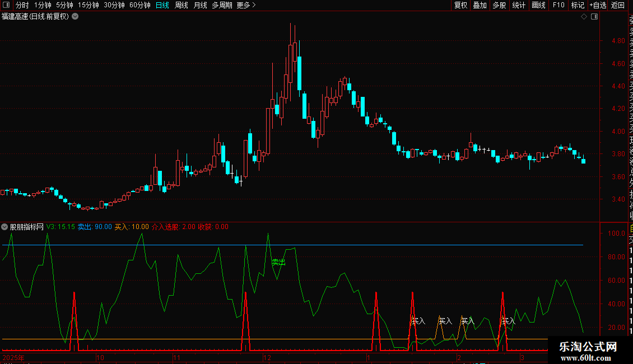Click the V3: 15.15 indicator value
Viewport: 633px width, 364px height.
60,227
